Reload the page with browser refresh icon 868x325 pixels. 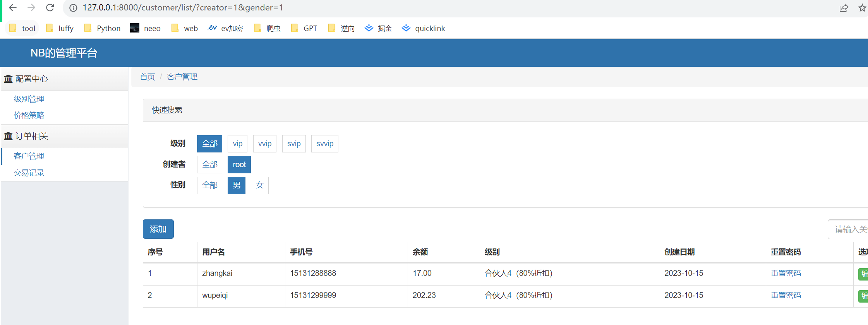[50, 8]
